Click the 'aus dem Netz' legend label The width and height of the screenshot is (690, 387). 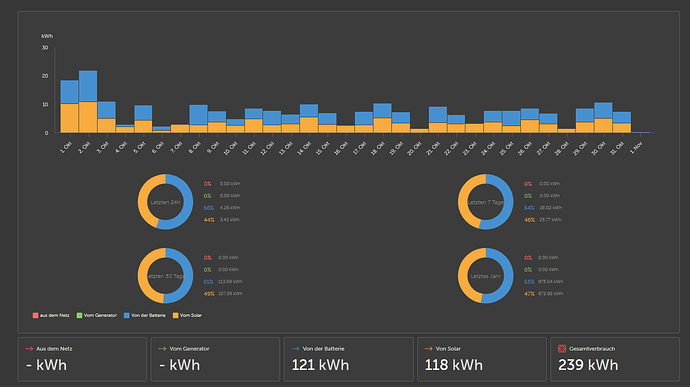click(x=55, y=315)
